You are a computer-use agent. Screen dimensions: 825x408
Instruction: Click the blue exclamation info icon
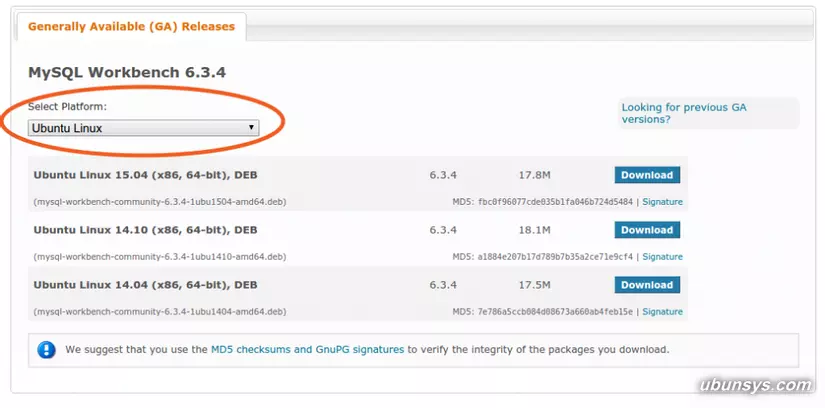pos(46,350)
